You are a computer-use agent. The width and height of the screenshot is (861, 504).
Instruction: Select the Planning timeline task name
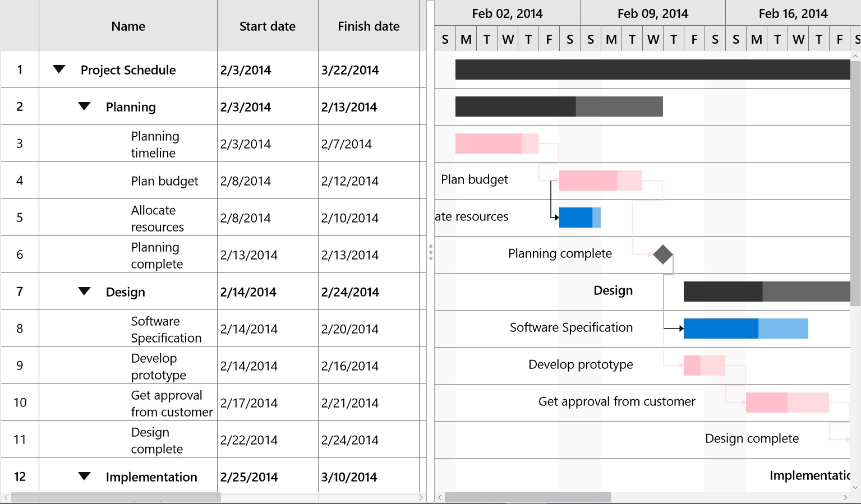pyautogui.click(x=155, y=144)
